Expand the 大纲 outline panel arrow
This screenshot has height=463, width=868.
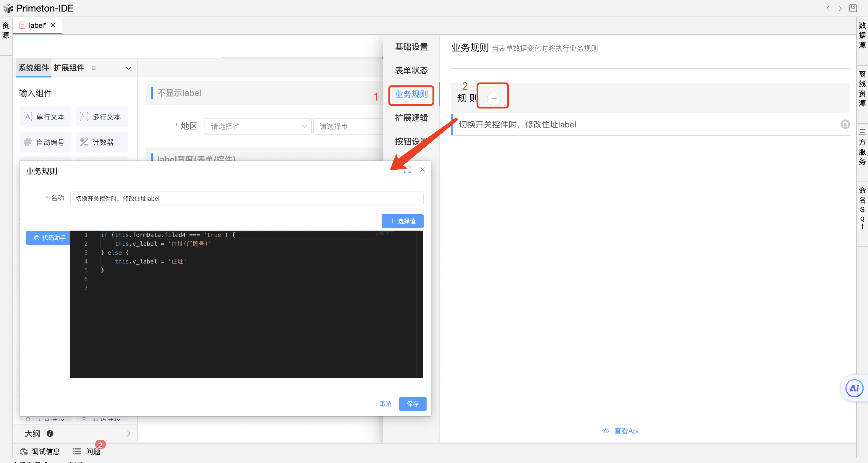tap(128, 434)
